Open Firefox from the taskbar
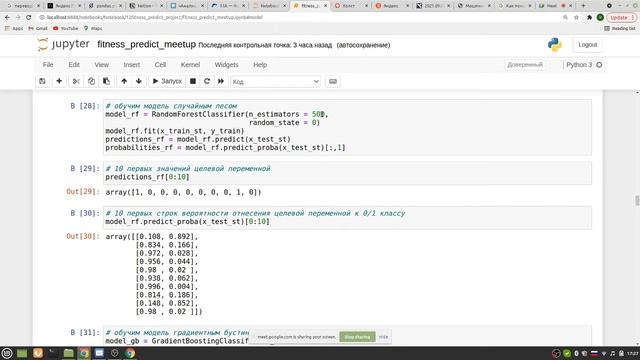This screenshot has height=360, width=640. pos(38,353)
